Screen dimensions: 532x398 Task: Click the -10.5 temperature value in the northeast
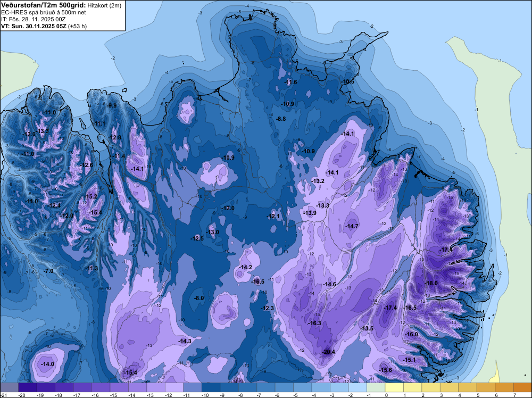pos(347,82)
